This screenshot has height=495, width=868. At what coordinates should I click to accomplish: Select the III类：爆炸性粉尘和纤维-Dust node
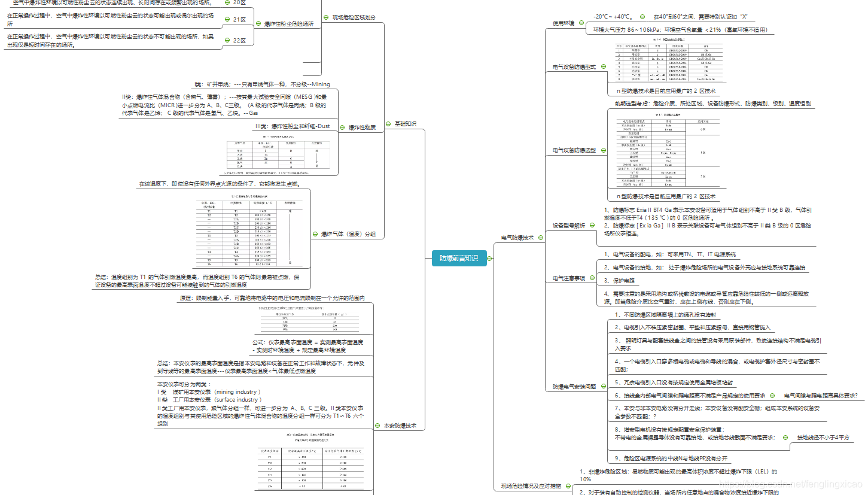tap(292, 126)
